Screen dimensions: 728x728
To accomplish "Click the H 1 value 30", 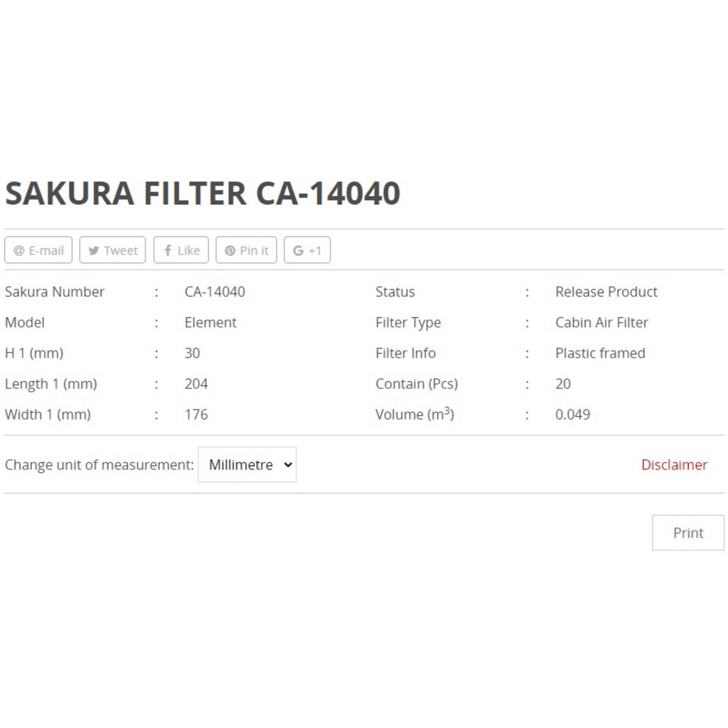I will (192, 353).
